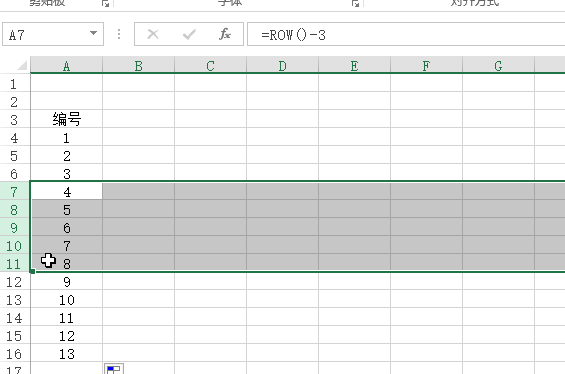Select column F header
565x374 pixels.
[x=427, y=65]
